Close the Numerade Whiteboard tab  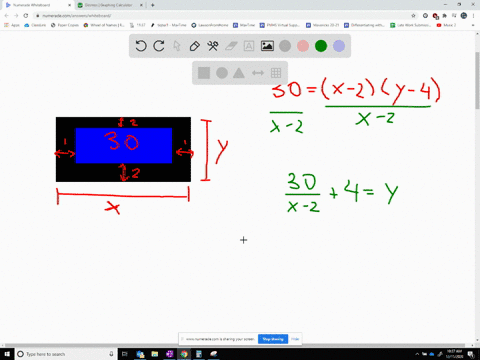coord(69,5)
